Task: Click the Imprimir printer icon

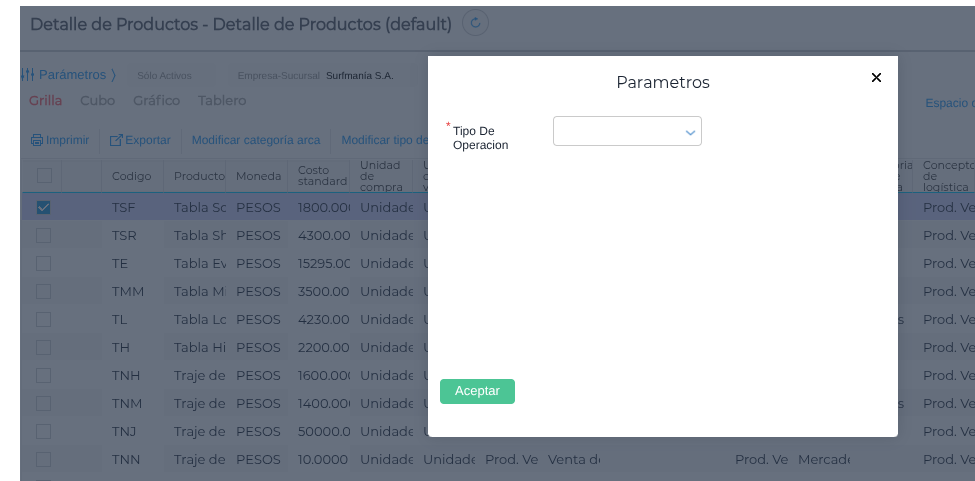Action: [x=37, y=140]
